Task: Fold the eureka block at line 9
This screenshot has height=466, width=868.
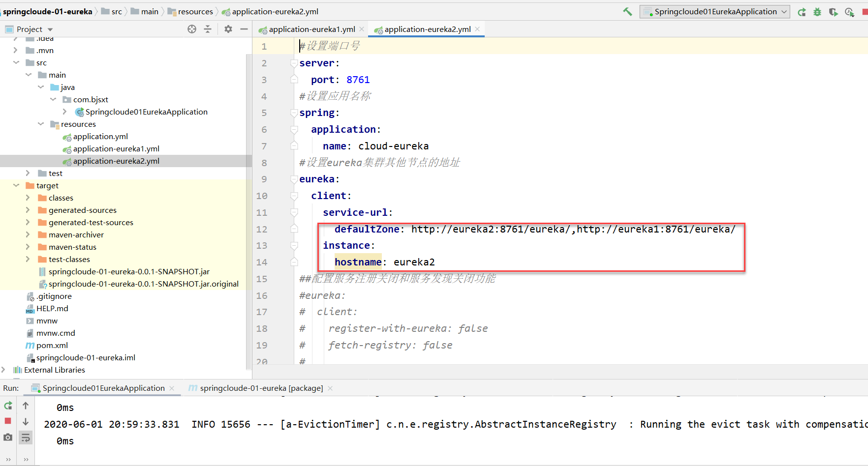Action: (x=294, y=179)
